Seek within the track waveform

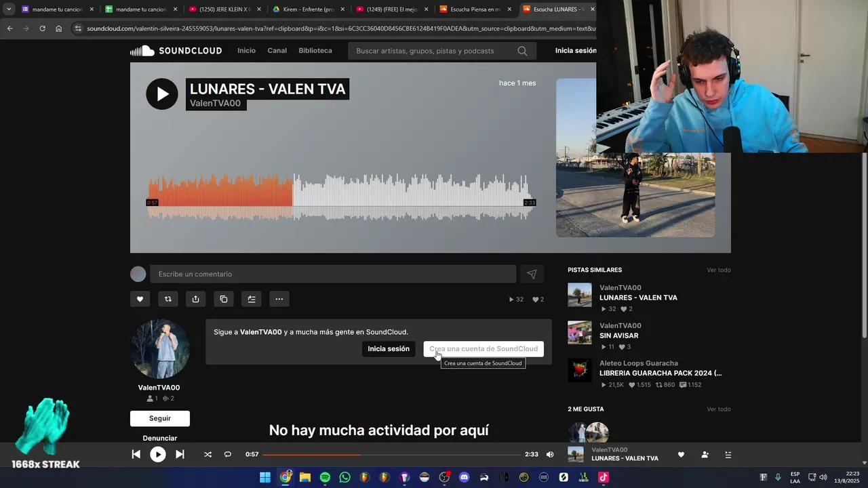tap(341, 197)
